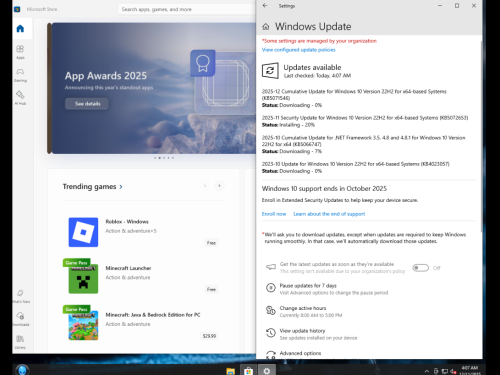Open the Store Home icon in sidebar

pos(20,29)
